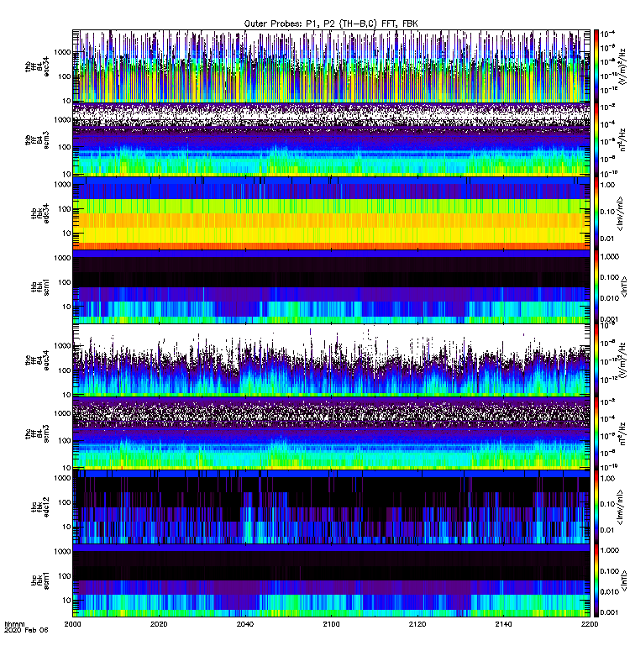This screenshot has height=672, width=630.
Task: Click inside the thb fbk edc34 filter bank plot
Action: click(x=331, y=213)
